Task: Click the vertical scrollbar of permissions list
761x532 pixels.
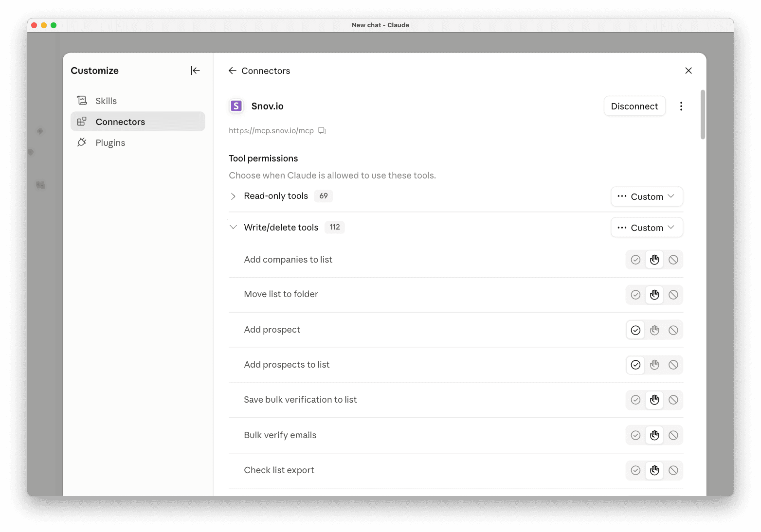Action: tap(703, 114)
